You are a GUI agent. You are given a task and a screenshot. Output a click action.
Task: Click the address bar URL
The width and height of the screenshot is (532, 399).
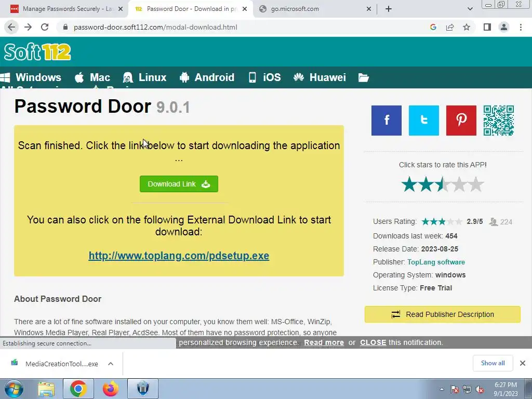155,27
